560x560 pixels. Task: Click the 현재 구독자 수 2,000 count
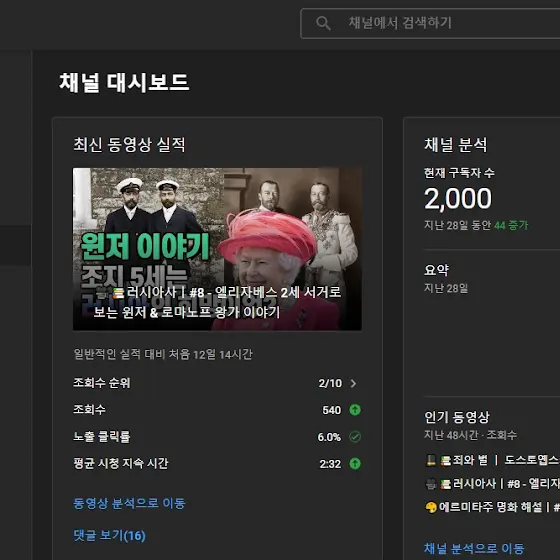point(458,199)
